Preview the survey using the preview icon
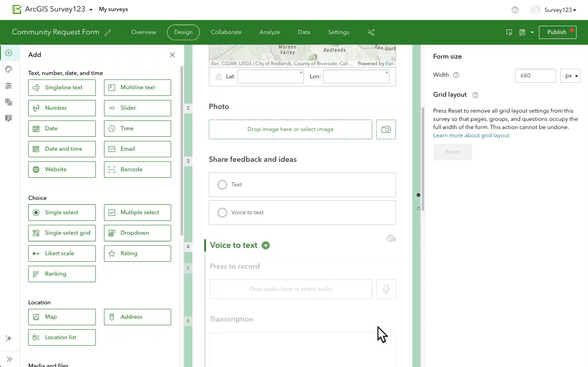Screen dimensions: 588x367 [509, 32]
